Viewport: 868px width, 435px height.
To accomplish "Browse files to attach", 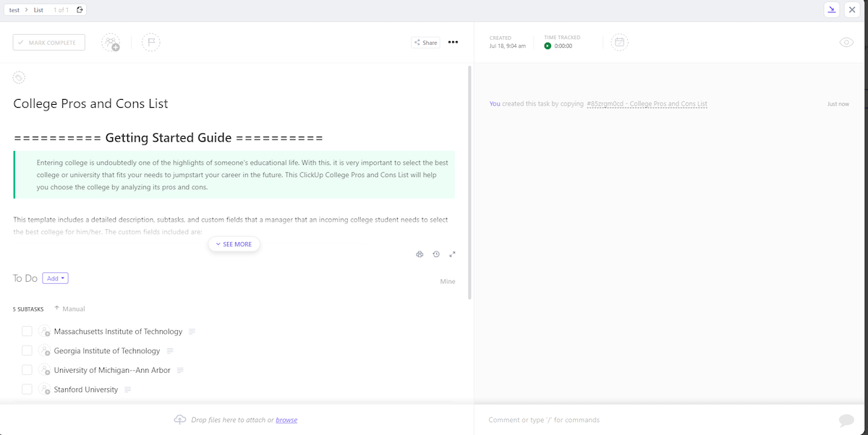I will pyautogui.click(x=286, y=420).
